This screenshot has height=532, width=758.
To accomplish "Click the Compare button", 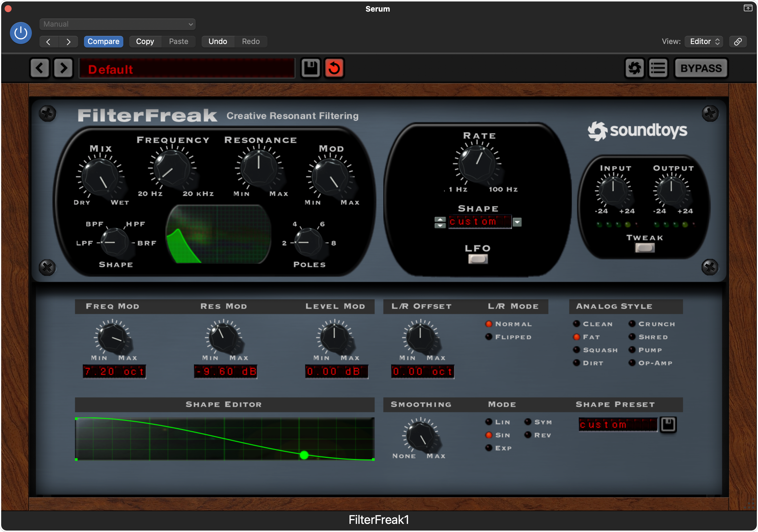I will point(104,42).
